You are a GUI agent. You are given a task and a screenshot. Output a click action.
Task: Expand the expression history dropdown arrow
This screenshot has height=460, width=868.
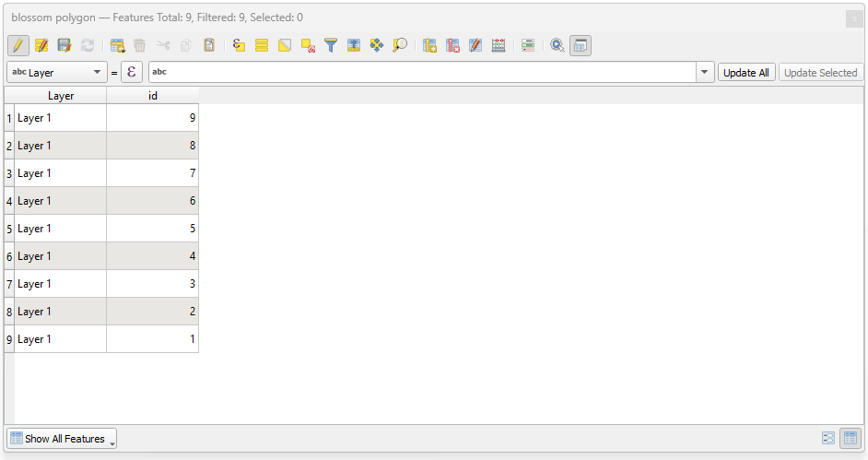point(705,73)
